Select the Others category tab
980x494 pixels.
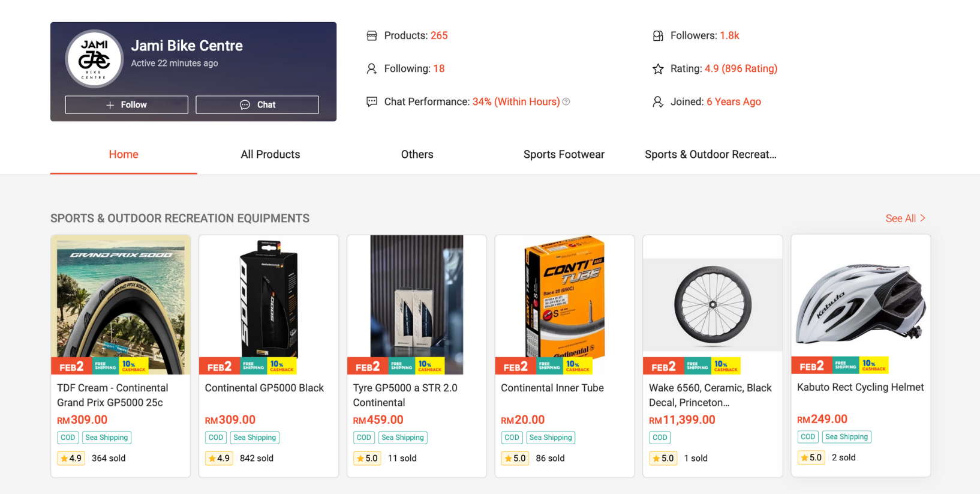coord(417,154)
